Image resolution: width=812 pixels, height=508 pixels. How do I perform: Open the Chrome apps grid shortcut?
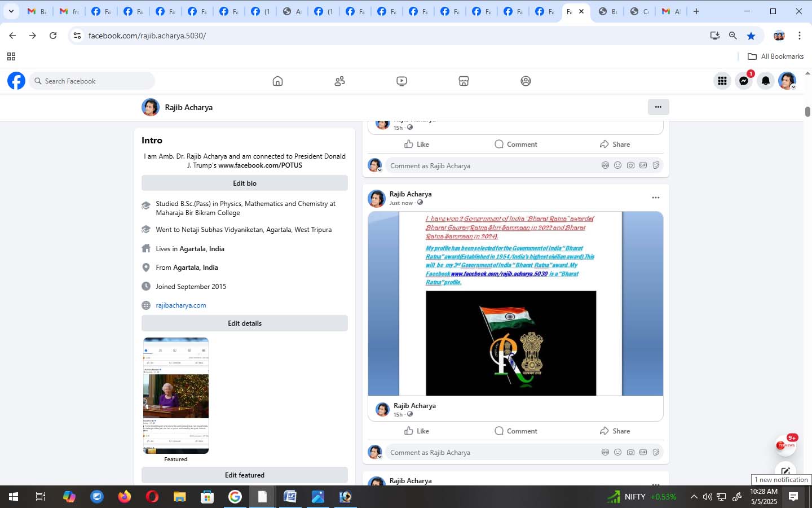(11, 56)
